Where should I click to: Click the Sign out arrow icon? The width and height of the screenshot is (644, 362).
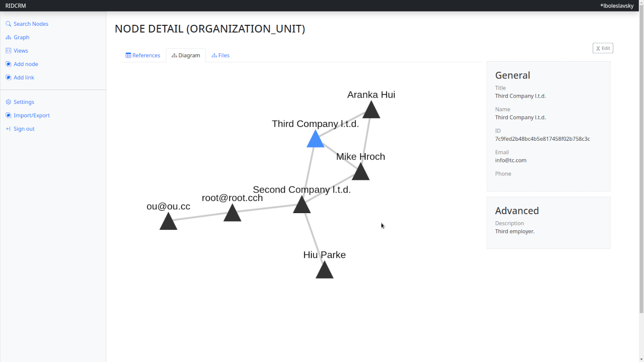point(8,128)
